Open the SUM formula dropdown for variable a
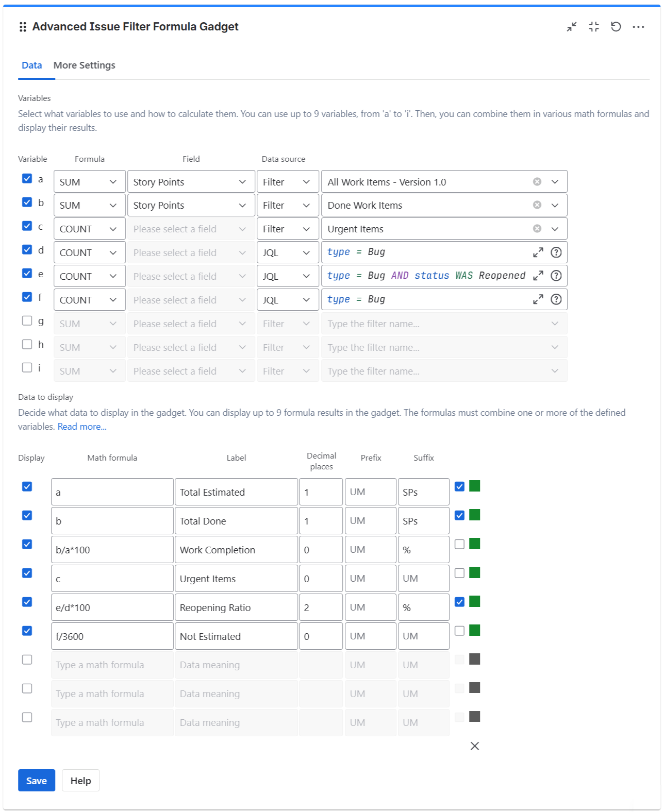 [89, 182]
